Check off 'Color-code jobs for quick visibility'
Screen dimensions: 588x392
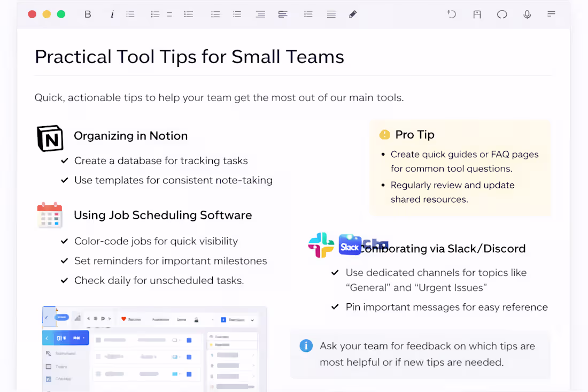[x=64, y=241]
